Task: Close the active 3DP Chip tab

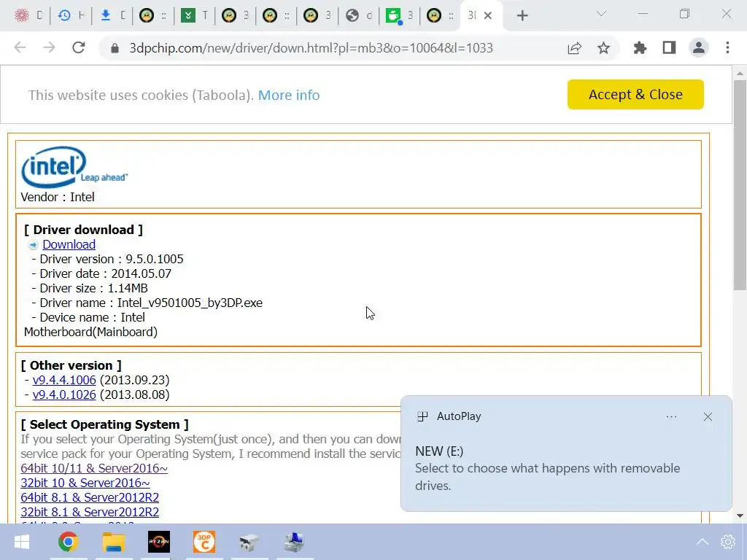Action: 488,16
